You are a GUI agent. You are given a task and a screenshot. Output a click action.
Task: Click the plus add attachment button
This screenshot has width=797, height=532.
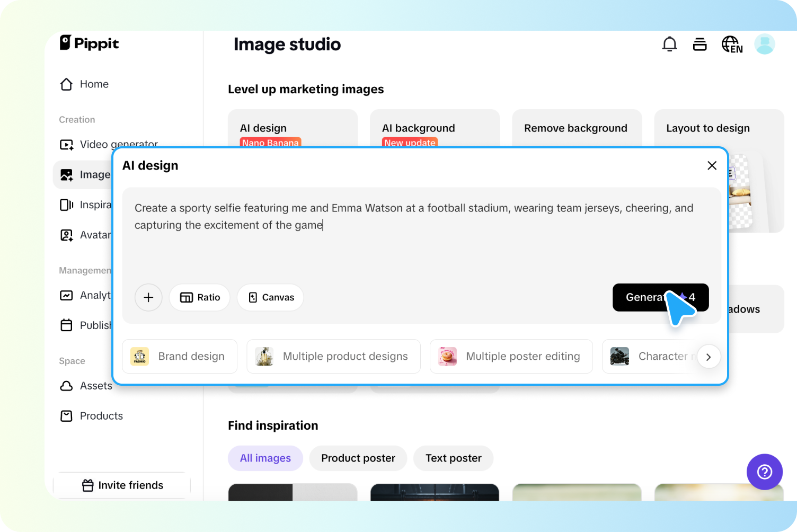pos(148,298)
